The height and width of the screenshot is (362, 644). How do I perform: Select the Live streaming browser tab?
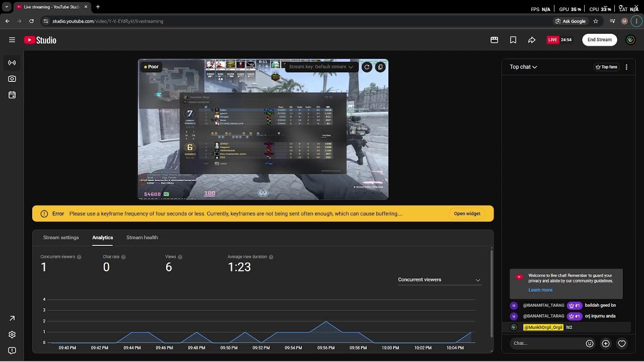coord(51,7)
